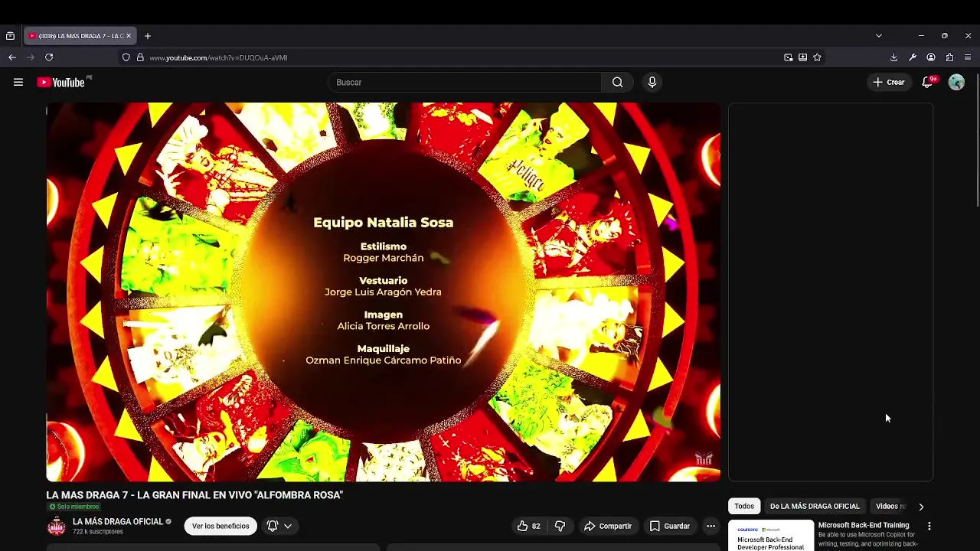Screen dimensions: 980x551
Task: Open the browser application menu
Action: [x=968, y=57]
